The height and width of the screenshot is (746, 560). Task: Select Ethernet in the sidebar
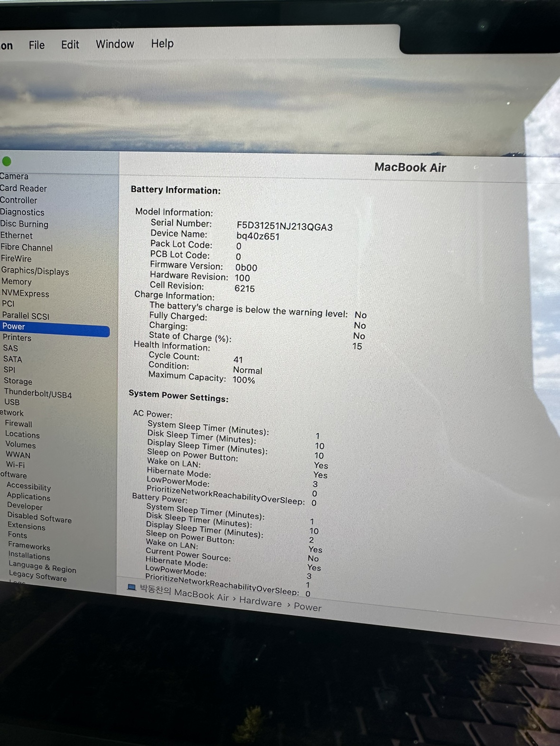[x=17, y=235]
